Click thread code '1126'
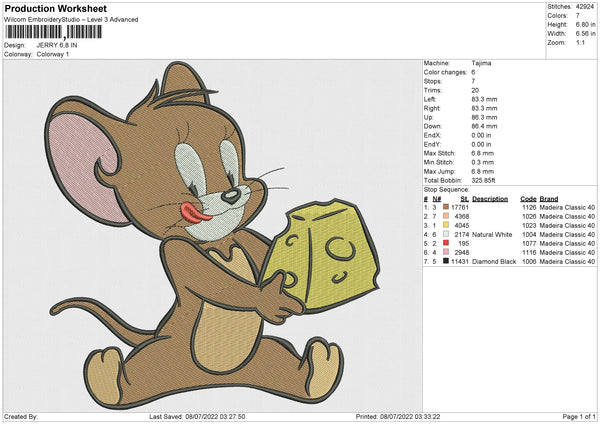Image resolution: width=600 pixels, height=424 pixels. coord(529,207)
